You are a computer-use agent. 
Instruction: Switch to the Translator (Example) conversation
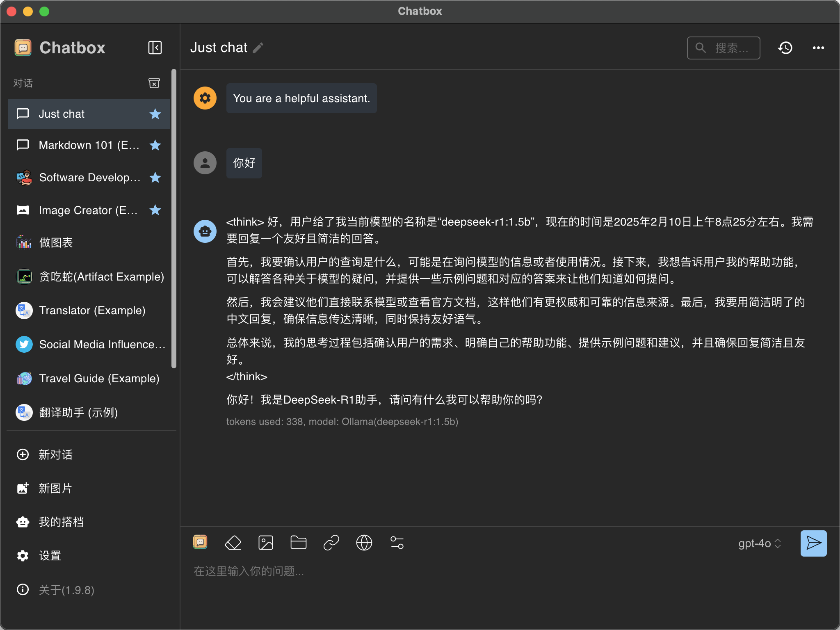[92, 310]
